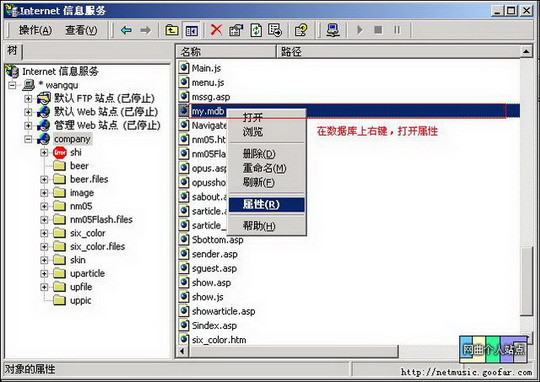Select the upfile folder in tree

tap(81, 287)
